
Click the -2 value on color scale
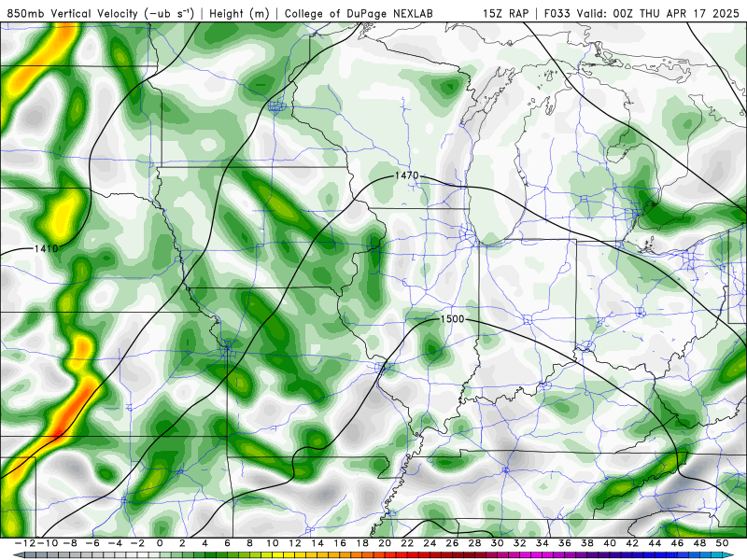pyautogui.click(x=137, y=543)
